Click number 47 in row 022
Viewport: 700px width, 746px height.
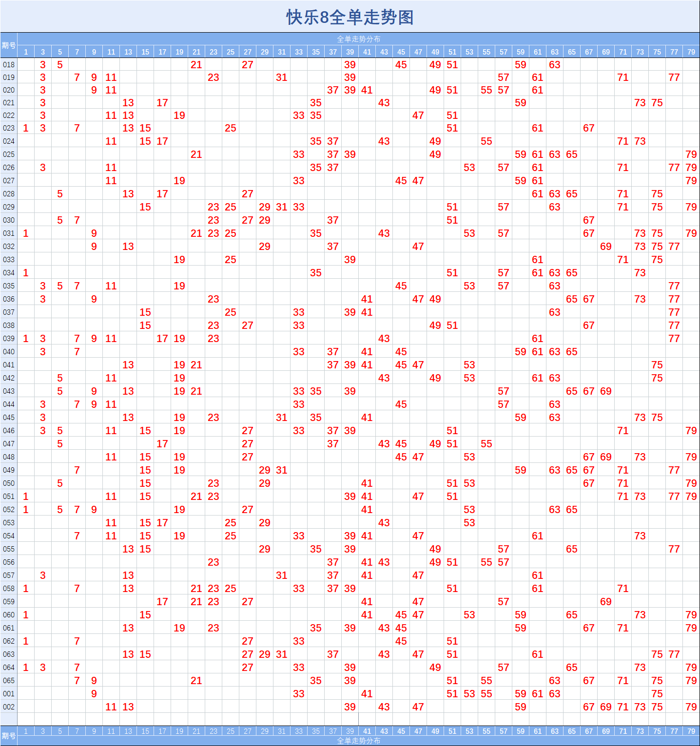[x=418, y=115]
